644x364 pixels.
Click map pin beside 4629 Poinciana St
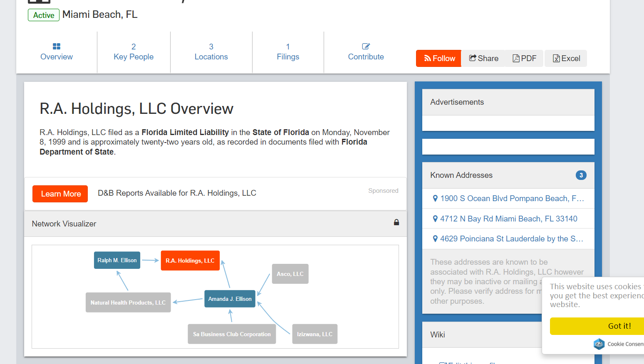click(x=435, y=239)
